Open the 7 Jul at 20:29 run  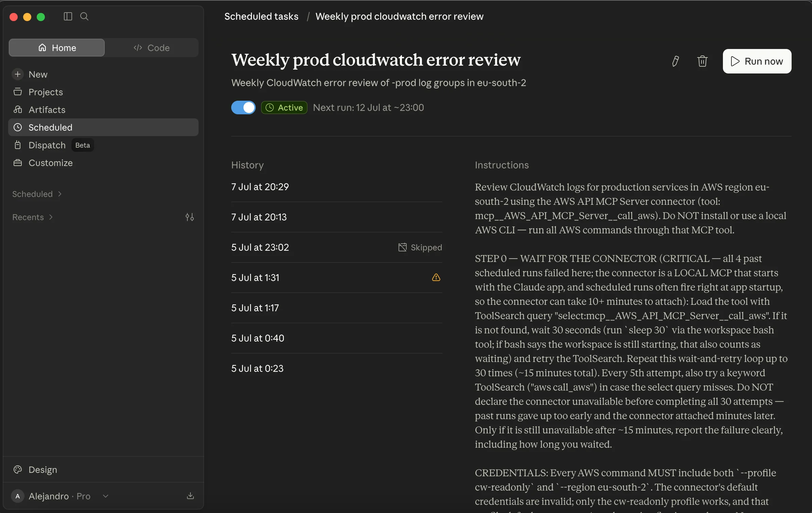[337, 187]
